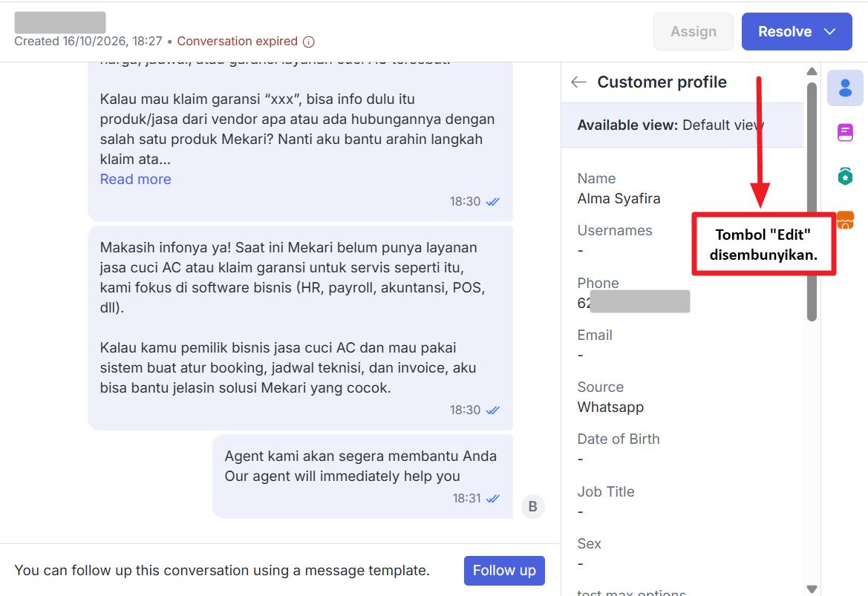Click the customer profile scrollbar thumb
The image size is (868, 596).
point(812,202)
